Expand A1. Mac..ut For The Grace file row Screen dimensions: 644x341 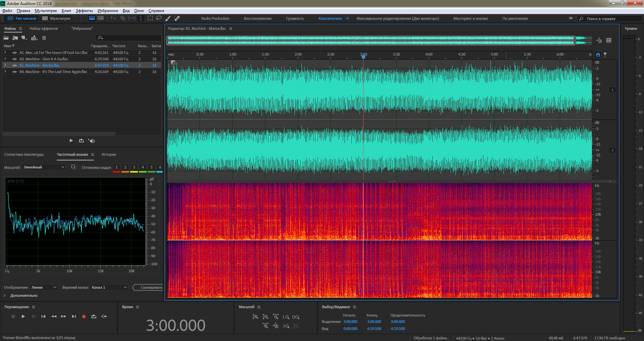coord(5,53)
